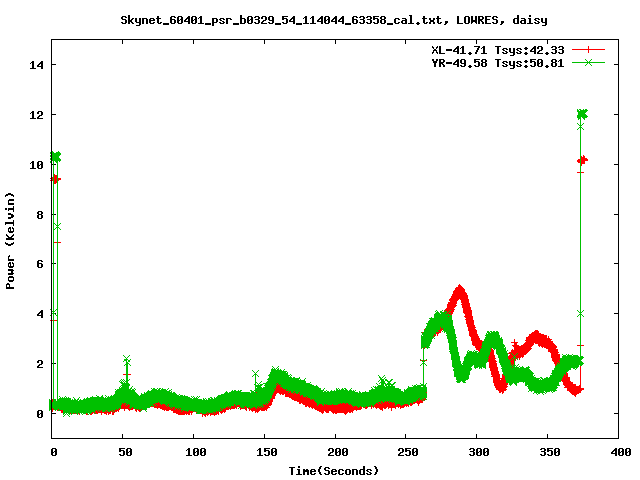
Task: Click the x-axis tick label 250
Action: point(408,452)
